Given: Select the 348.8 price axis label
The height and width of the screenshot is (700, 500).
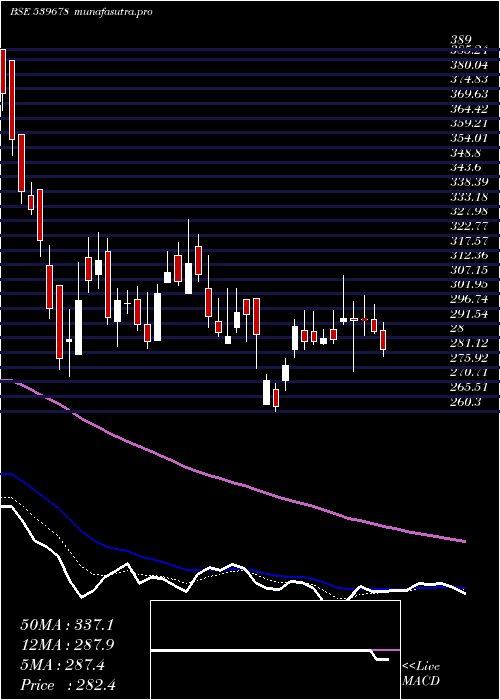Looking at the screenshot, I should 465,153.
